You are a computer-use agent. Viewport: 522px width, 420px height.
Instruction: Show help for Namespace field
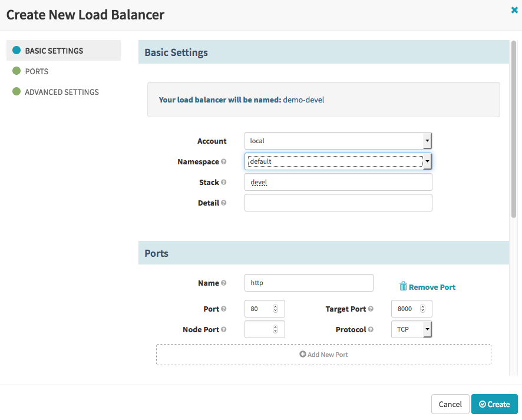click(x=224, y=161)
